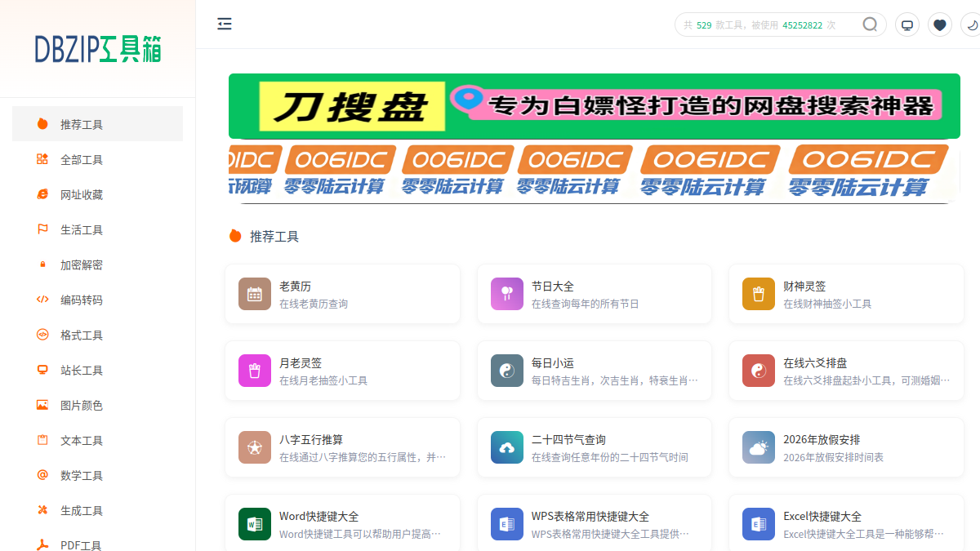Click the 二十四节气查询 cloud icon
The height and width of the screenshot is (551, 980).
click(507, 447)
